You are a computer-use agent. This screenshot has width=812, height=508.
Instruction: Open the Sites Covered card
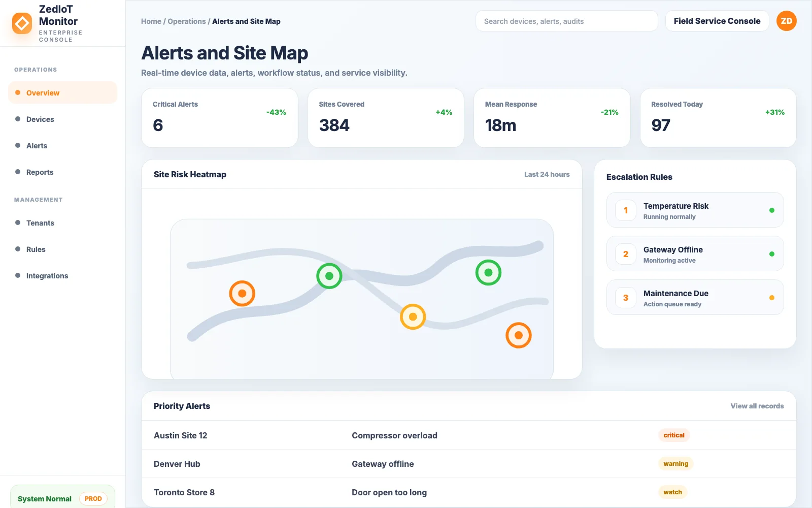pos(386,118)
